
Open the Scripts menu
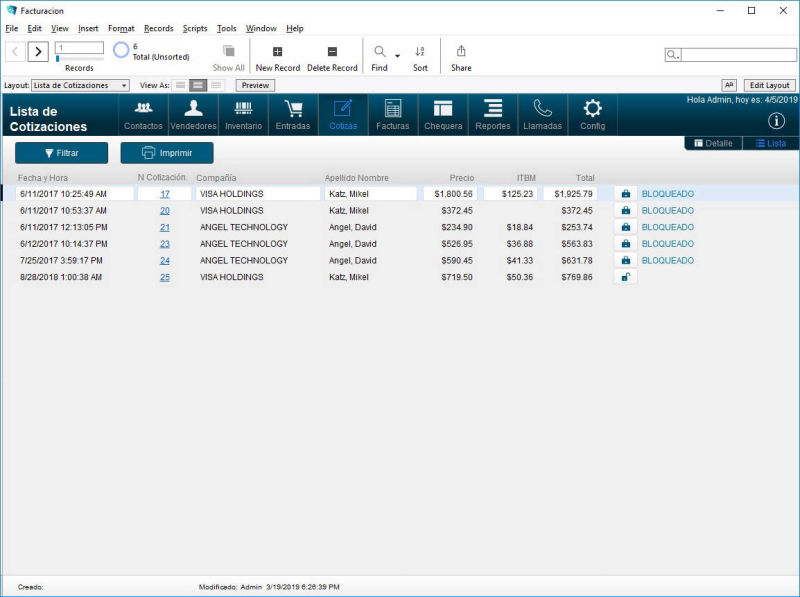pyautogui.click(x=195, y=29)
